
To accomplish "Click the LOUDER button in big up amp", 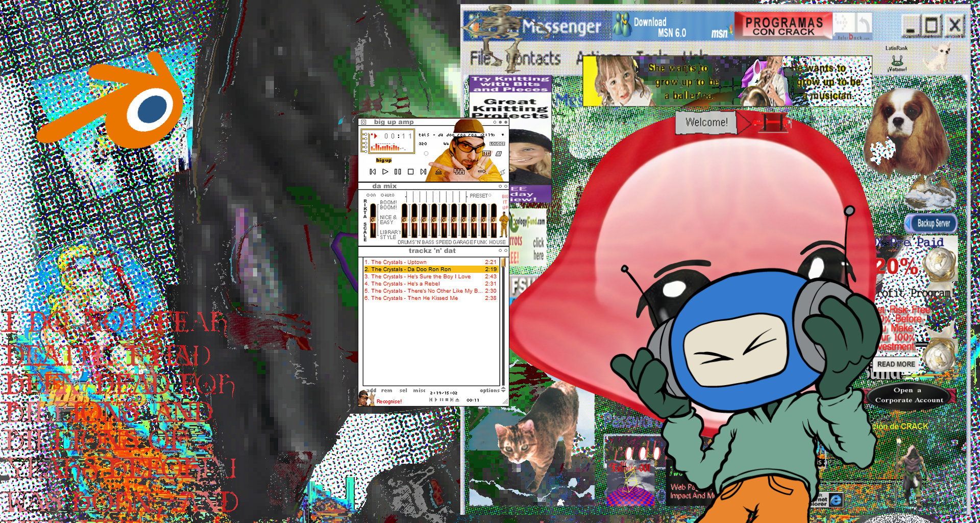I will click(497, 144).
